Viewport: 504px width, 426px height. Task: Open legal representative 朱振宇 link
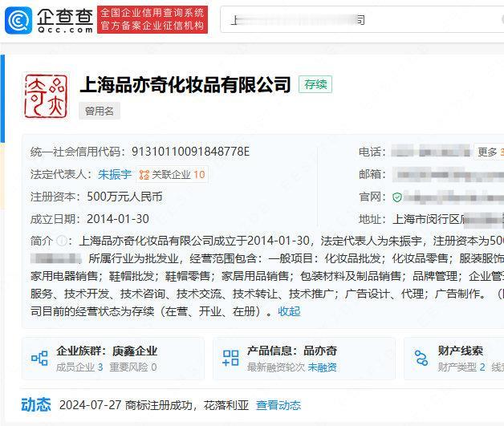pos(115,174)
